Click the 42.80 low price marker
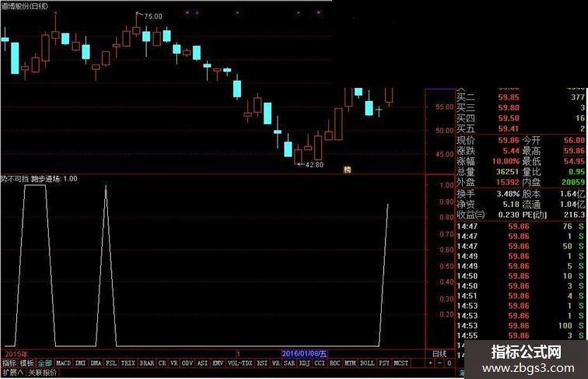The height and width of the screenshot is (379, 588). tap(314, 165)
